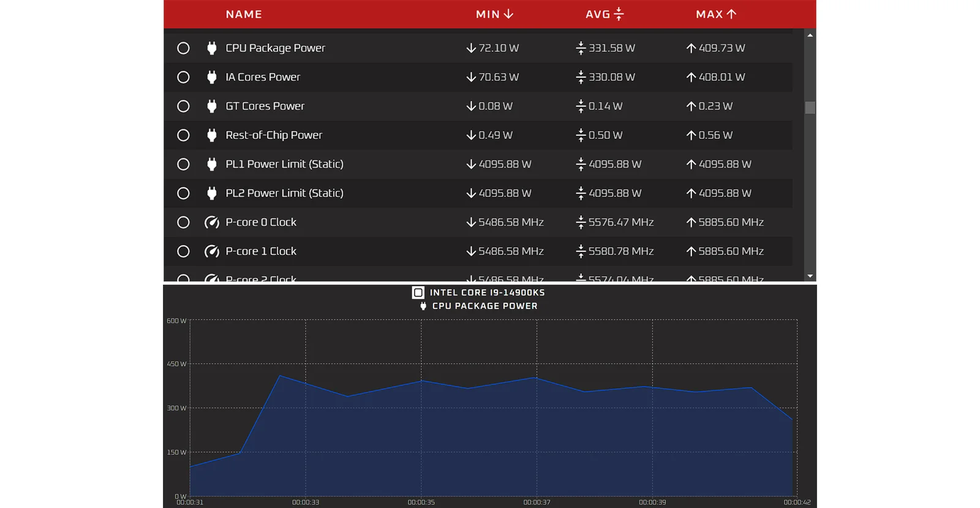Screen dimensions: 980x508
Task: Click the max arrow next to 408.01 W
Action: [691, 77]
